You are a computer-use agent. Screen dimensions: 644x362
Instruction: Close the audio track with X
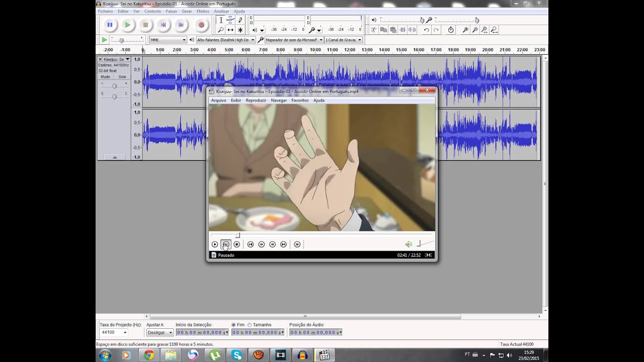(x=100, y=59)
